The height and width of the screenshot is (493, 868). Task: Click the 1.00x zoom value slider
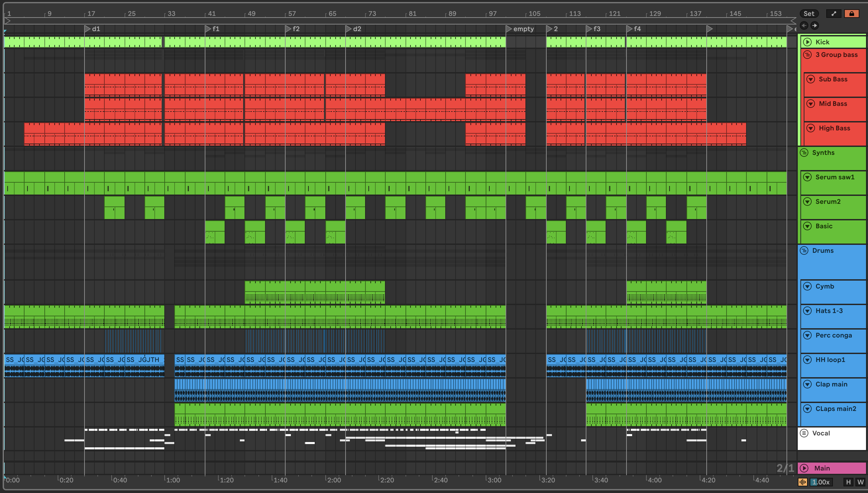[821, 482]
